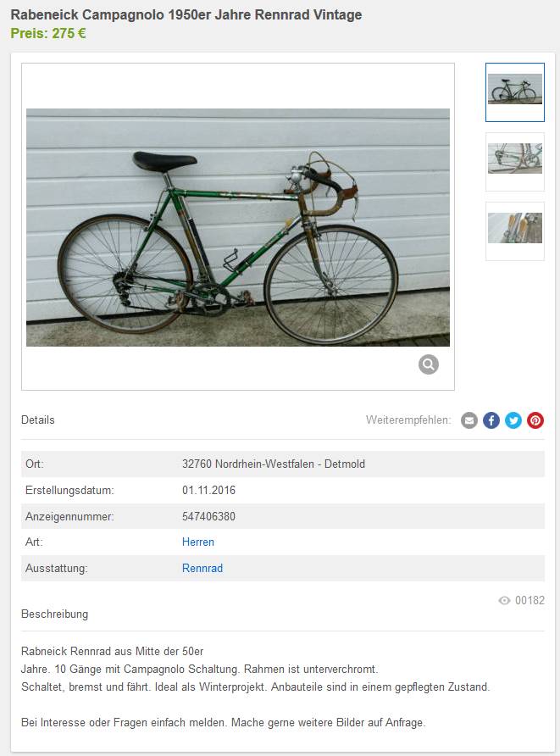Open the Herren category link
560x756 pixels.
[x=198, y=542]
